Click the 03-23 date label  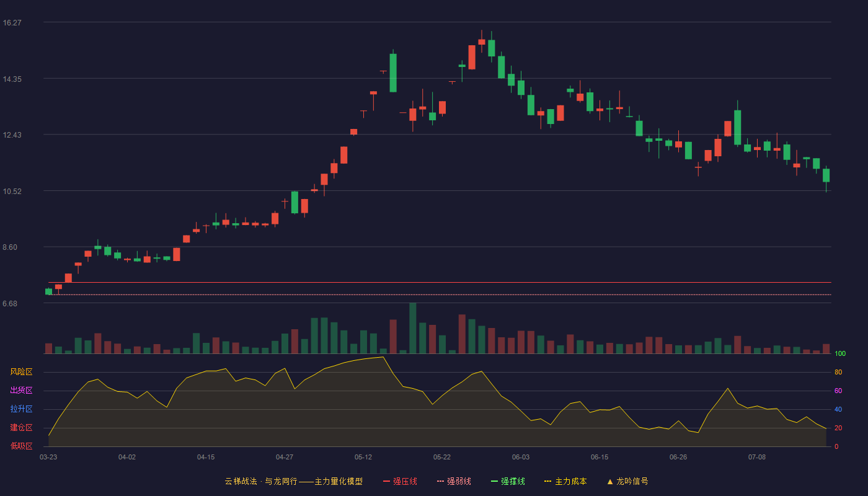[x=48, y=457]
